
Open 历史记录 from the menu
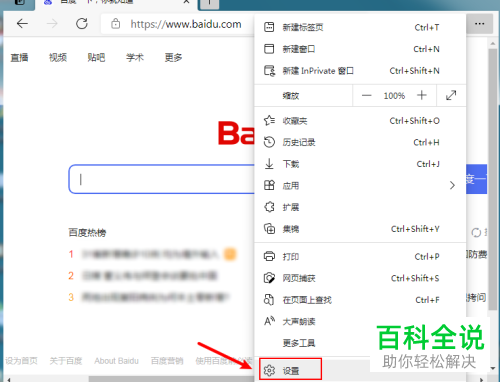coord(360,142)
